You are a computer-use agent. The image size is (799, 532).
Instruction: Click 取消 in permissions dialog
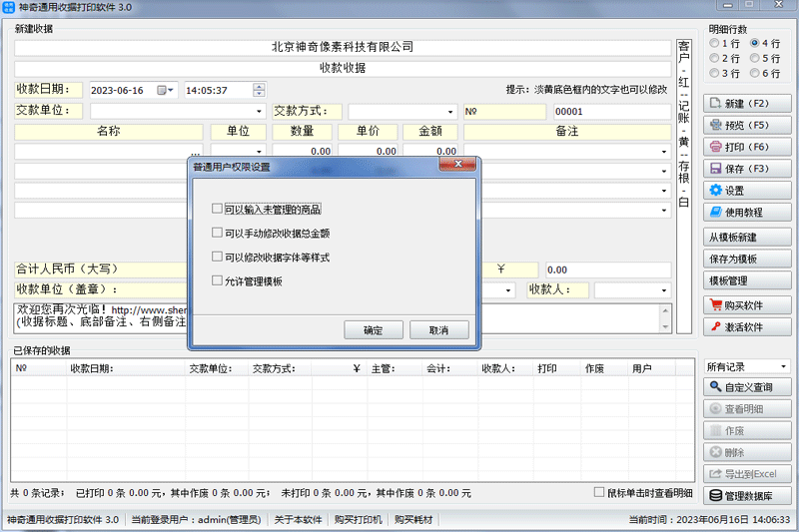pyautogui.click(x=438, y=330)
